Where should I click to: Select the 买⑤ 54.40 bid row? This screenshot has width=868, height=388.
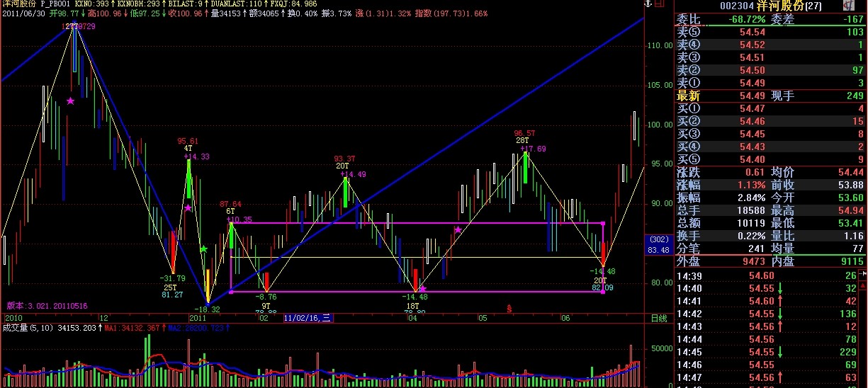click(770, 159)
